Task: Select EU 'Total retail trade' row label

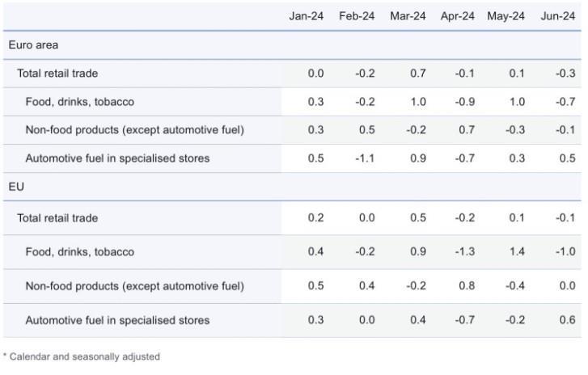Action: pos(57,218)
